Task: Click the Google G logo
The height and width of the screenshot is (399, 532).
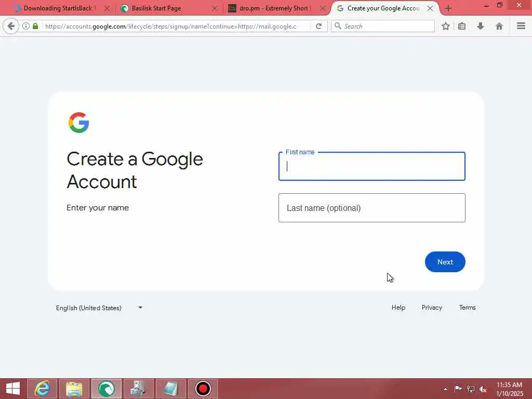Action: (x=79, y=123)
